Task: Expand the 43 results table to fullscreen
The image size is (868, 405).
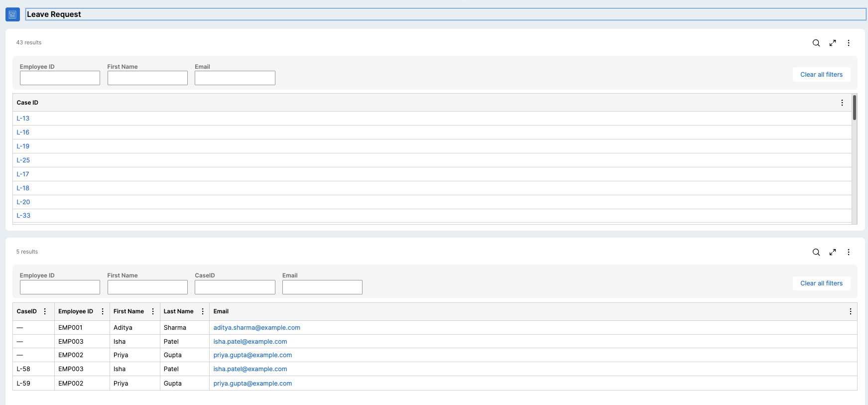Action: pos(832,43)
